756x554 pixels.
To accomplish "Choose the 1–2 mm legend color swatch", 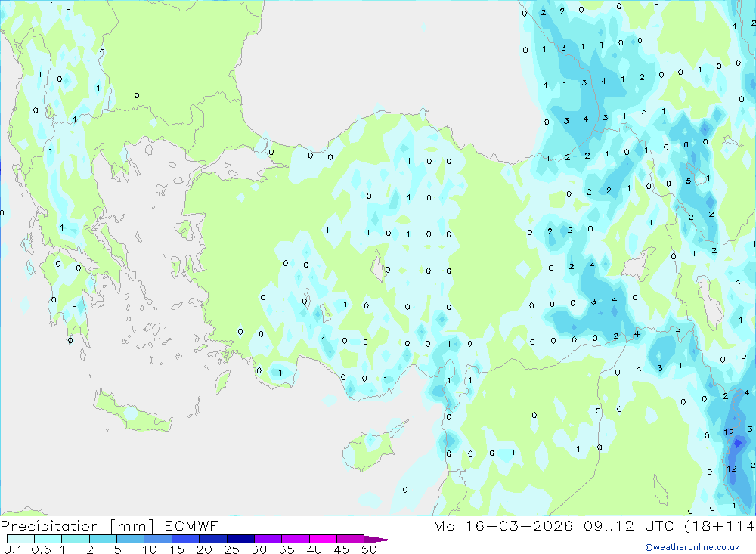I will coord(76,539).
